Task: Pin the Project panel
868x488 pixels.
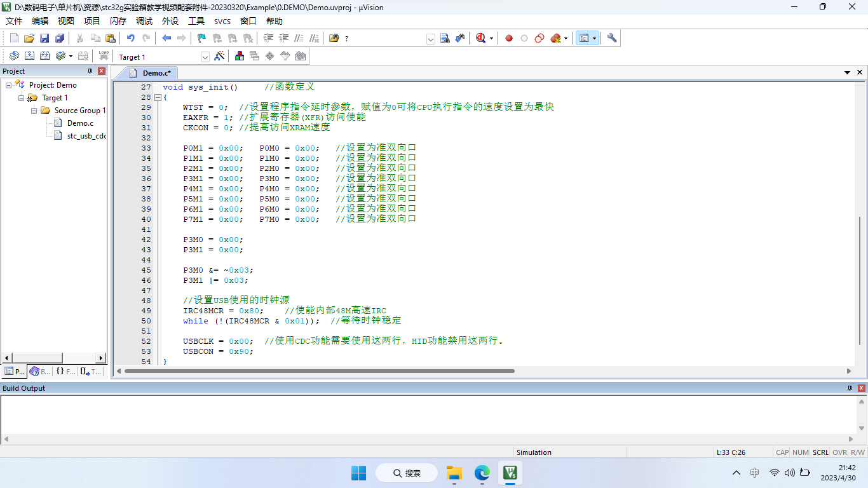Action: point(90,71)
